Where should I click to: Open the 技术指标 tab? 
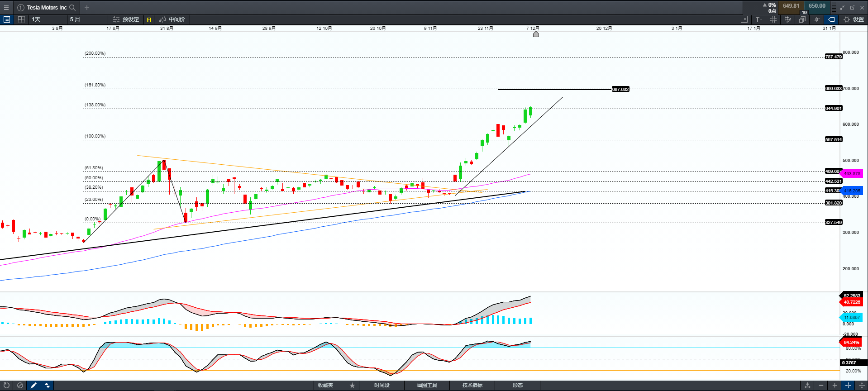pyautogui.click(x=472, y=386)
